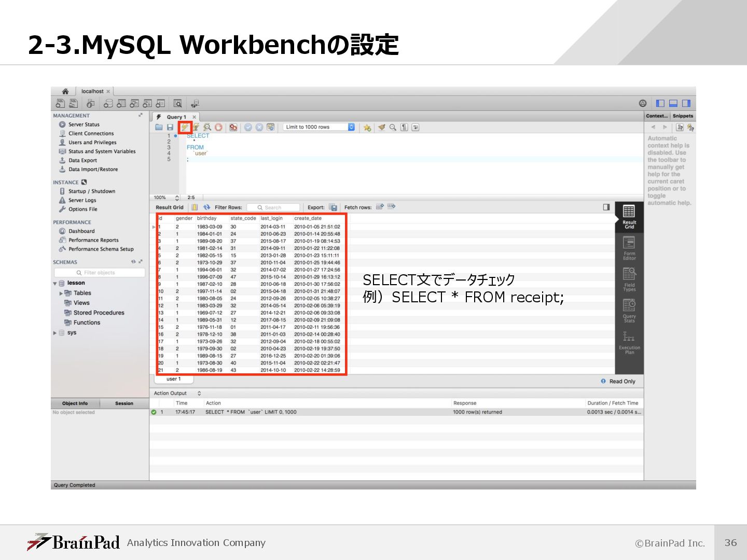Image resolution: width=747 pixels, height=560 pixels.
Task: Beautify query with broom icon
Action: click(382, 127)
